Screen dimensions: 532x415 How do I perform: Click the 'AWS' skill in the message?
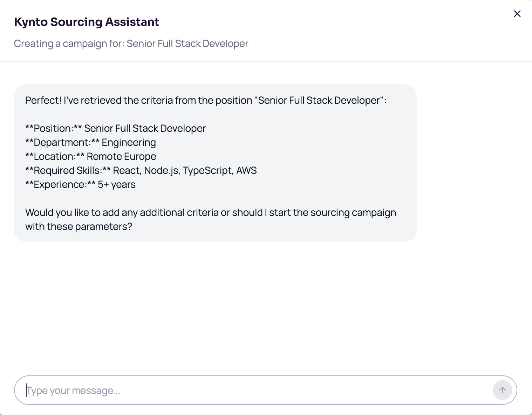(246, 170)
